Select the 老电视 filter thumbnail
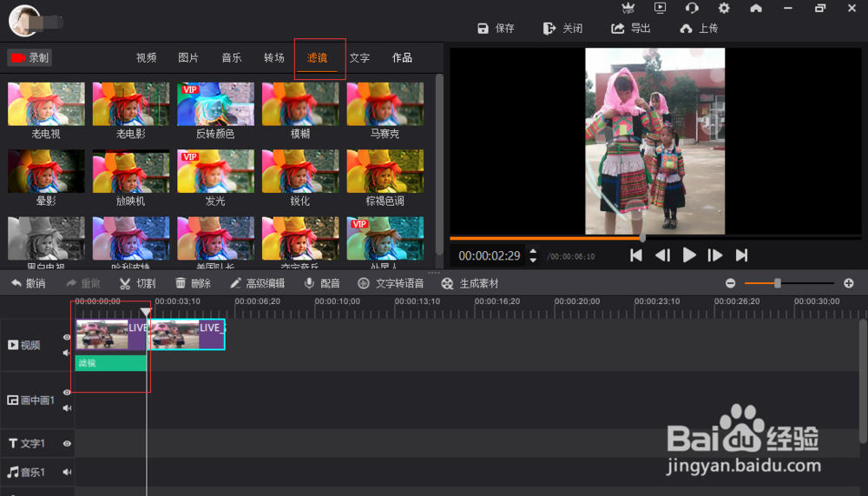Image resolution: width=868 pixels, height=496 pixels. [x=46, y=104]
